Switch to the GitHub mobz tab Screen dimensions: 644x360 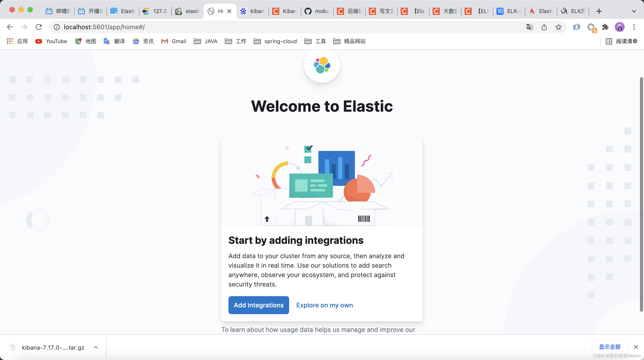coord(317,11)
